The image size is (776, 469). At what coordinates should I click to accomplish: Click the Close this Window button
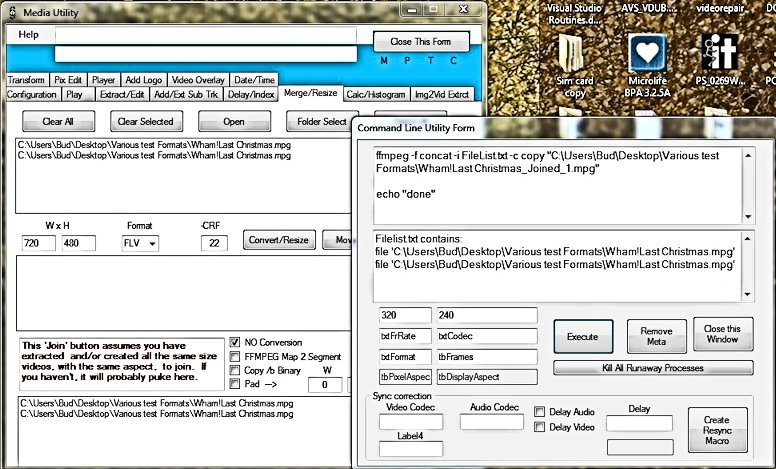click(x=723, y=334)
